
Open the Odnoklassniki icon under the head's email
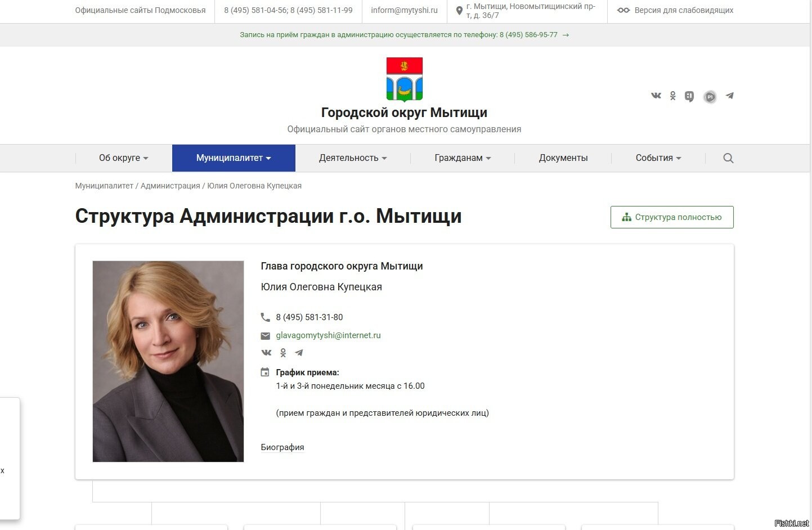[x=283, y=353]
